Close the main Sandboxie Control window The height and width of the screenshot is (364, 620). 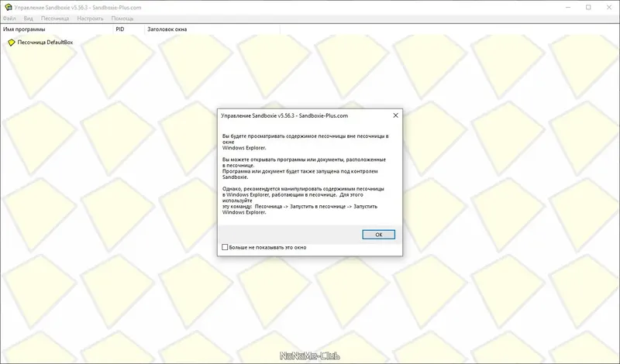click(609, 7)
